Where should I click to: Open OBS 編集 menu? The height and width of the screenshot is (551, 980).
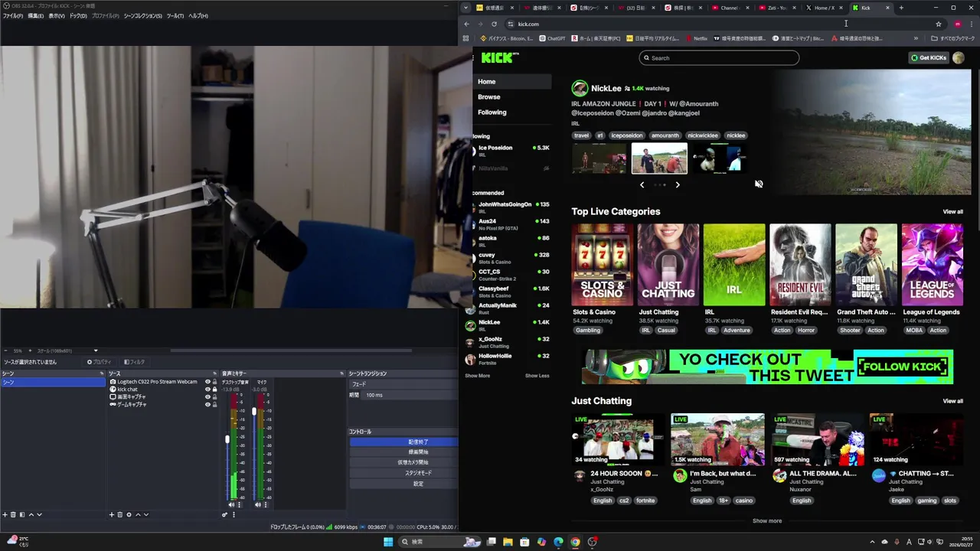click(35, 16)
